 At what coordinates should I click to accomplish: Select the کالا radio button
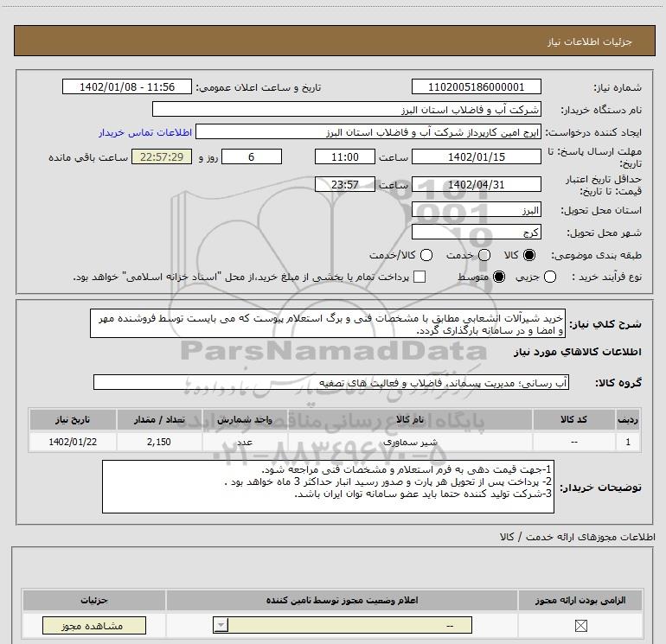529,255
